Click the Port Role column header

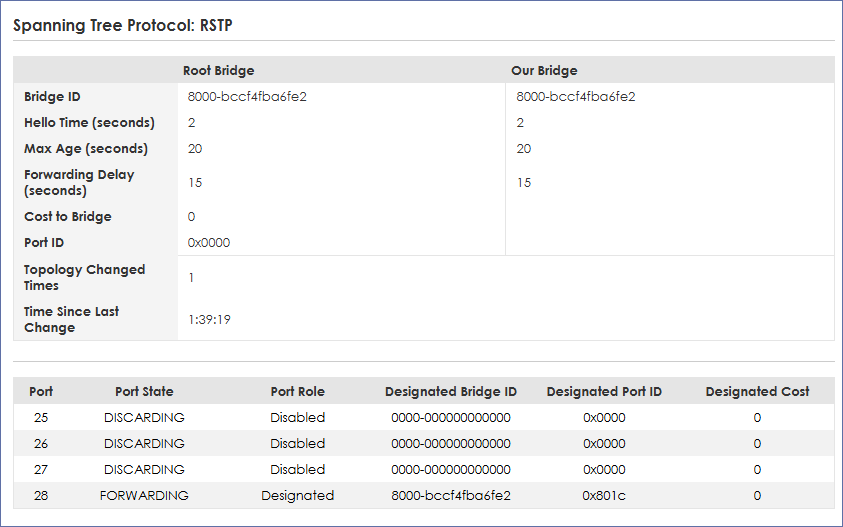(297, 392)
